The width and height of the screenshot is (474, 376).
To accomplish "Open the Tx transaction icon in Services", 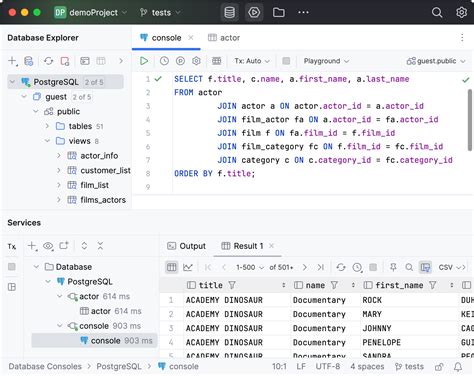I will point(12,246).
